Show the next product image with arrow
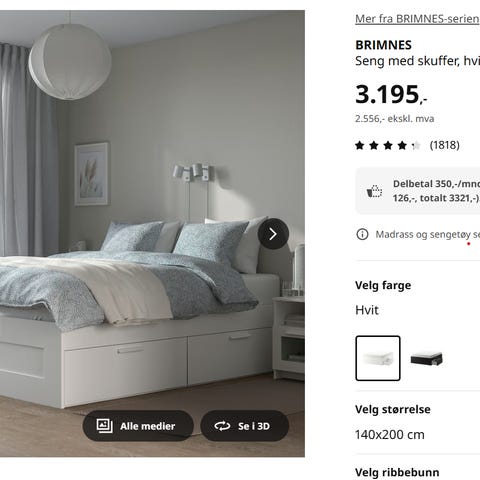 [273, 234]
